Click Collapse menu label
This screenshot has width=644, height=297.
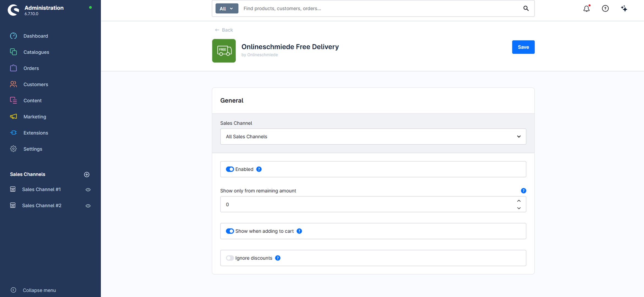point(39,290)
